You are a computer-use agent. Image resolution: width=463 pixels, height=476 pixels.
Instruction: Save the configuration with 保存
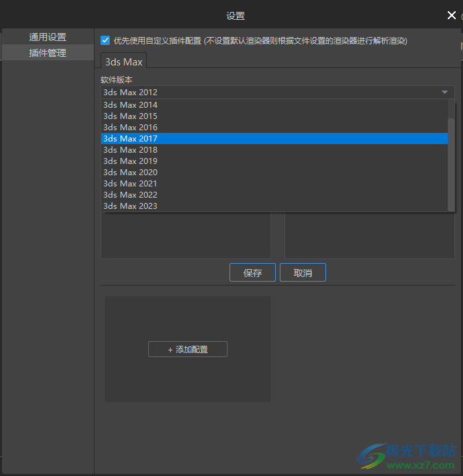(253, 272)
